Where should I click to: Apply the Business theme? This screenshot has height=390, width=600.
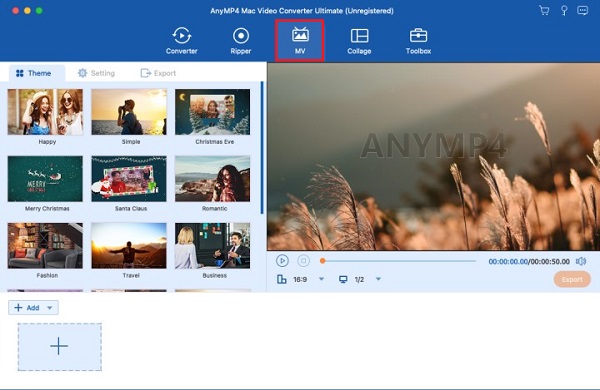click(212, 246)
